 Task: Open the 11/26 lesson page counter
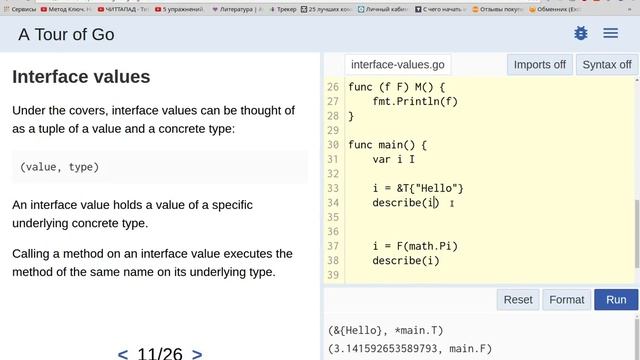tap(160, 353)
